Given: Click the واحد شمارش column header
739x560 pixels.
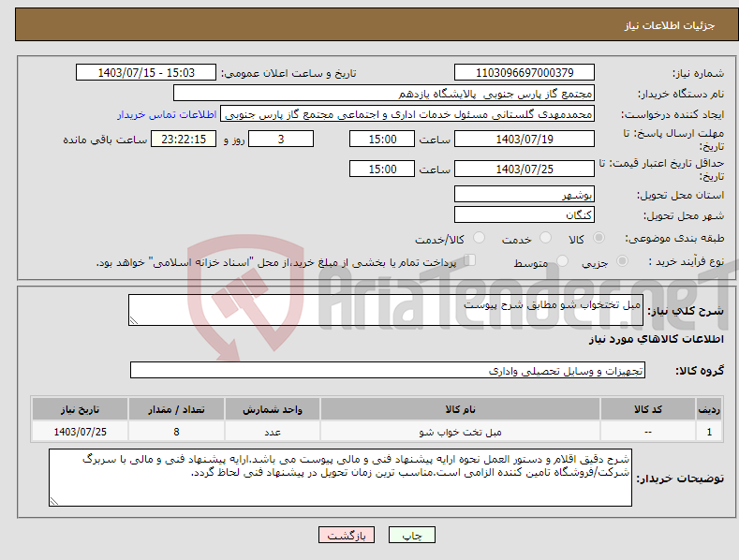Looking at the screenshot, I should 273,409.
